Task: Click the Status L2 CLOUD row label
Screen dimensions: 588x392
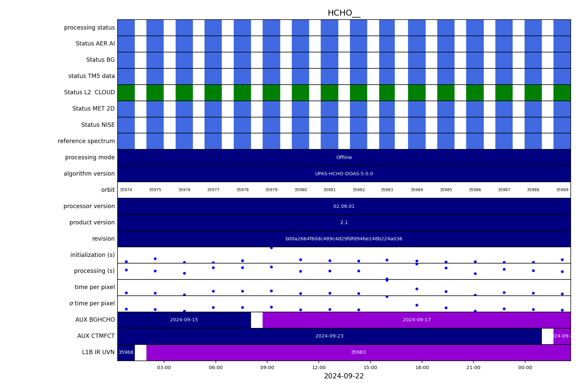Action: tap(89, 93)
